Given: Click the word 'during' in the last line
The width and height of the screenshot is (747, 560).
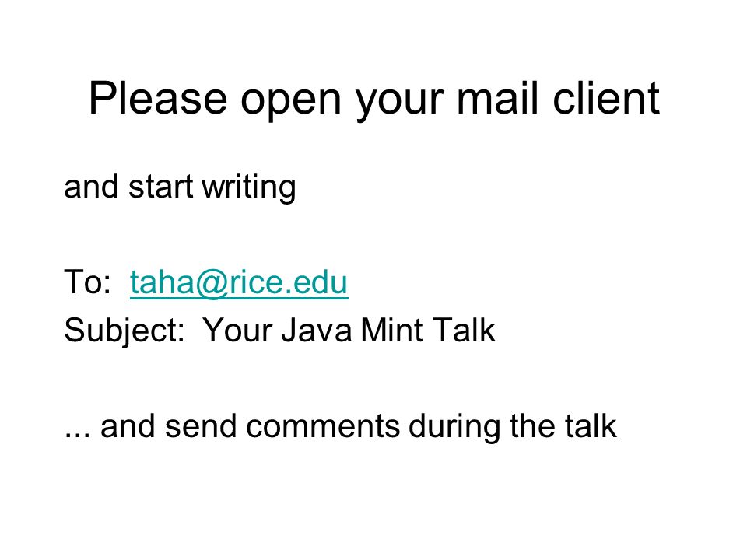Looking at the screenshot, I should (454, 427).
